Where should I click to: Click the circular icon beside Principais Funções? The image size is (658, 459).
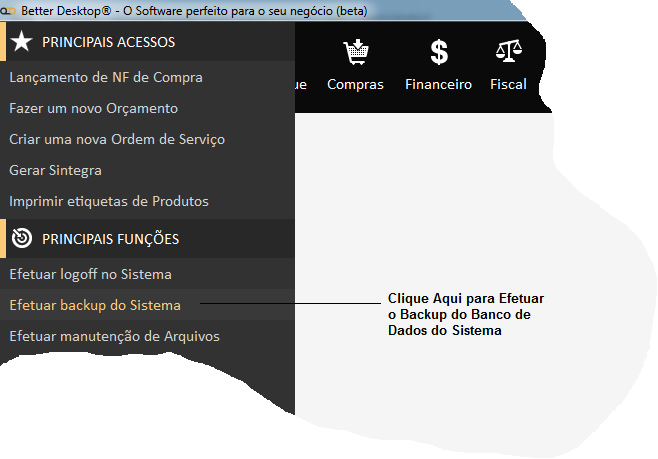click(22, 239)
